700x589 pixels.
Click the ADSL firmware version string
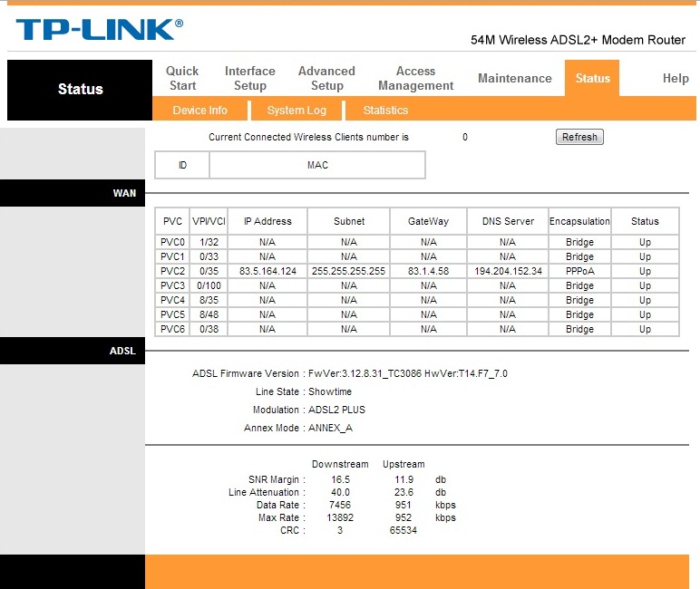pos(408,373)
